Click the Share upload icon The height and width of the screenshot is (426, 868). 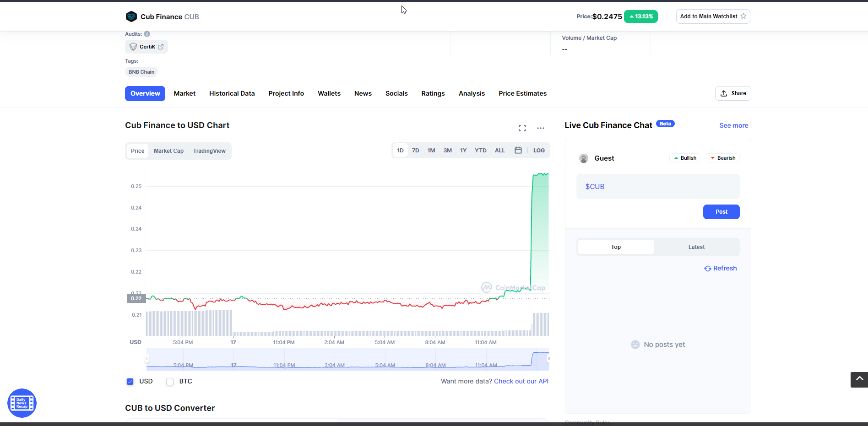point(724,93)
